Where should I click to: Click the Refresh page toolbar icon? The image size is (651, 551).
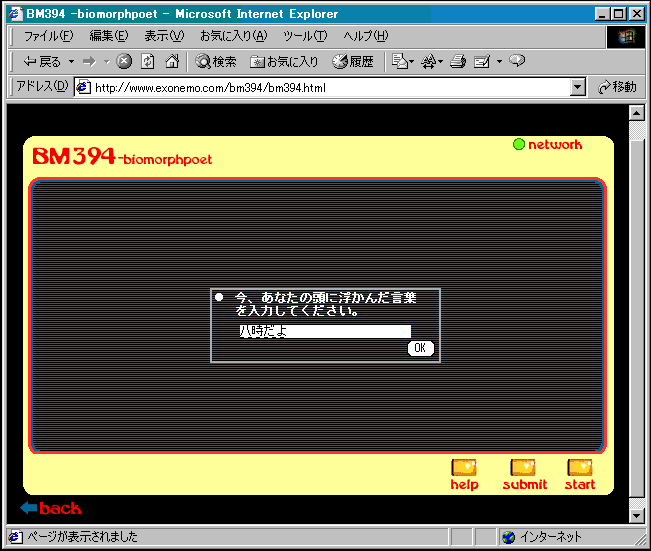147,62
